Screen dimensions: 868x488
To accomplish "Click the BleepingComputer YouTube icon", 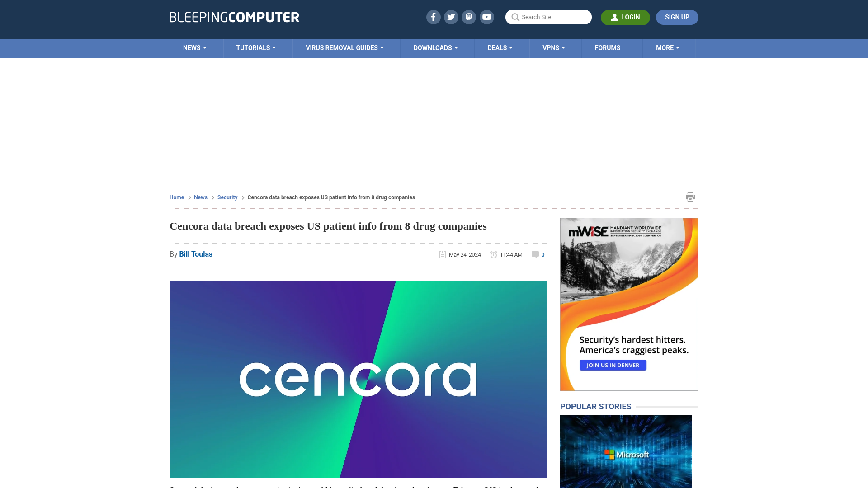I will point(486,17).
